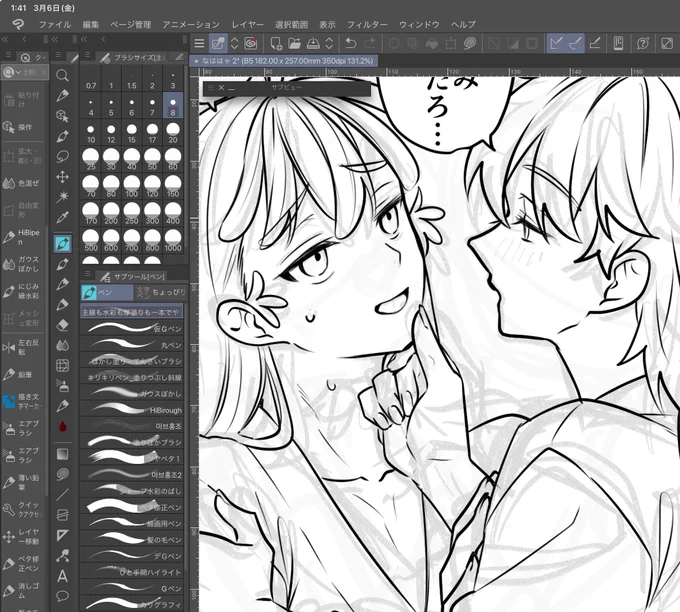Select the Gradient tool
The height and width of the screenshot is (612, 680).
click(x=62, y=454)
